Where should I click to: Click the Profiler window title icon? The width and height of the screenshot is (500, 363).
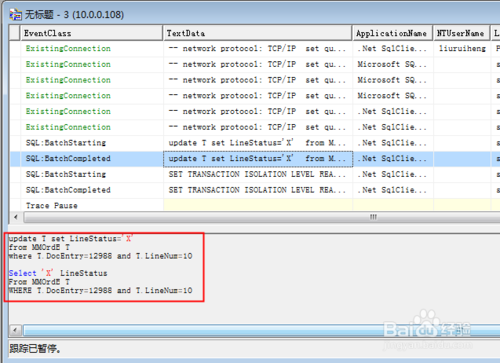(x=15, y=15)
